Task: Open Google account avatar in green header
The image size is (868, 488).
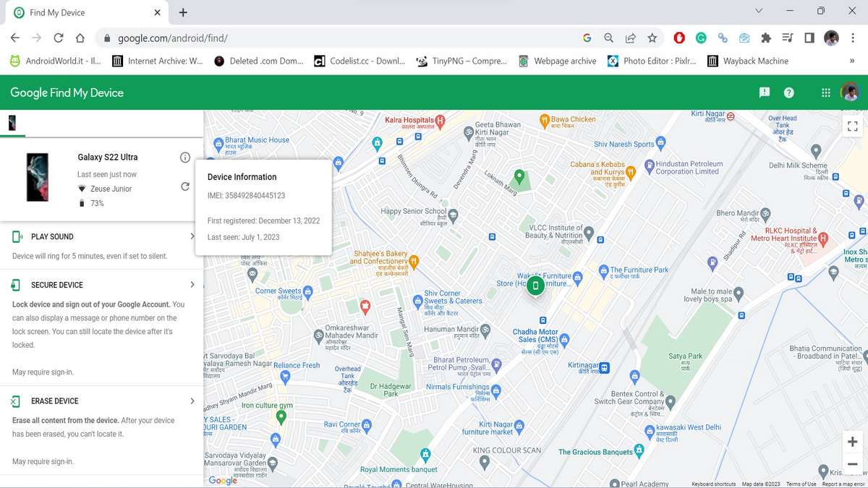Action: pos(850,93)
